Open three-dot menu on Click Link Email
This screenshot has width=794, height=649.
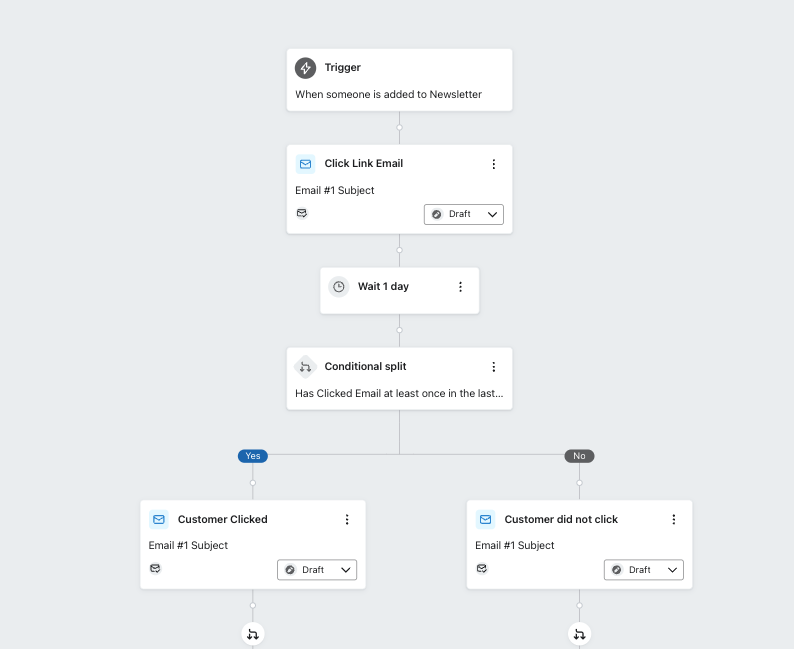coord(493,164)
